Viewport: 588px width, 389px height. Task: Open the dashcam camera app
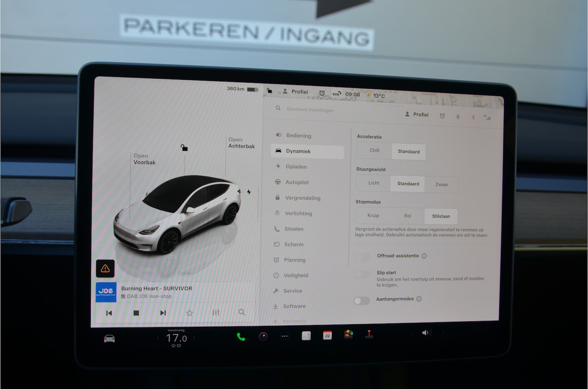pyautogui.click(x=263, y=336)
